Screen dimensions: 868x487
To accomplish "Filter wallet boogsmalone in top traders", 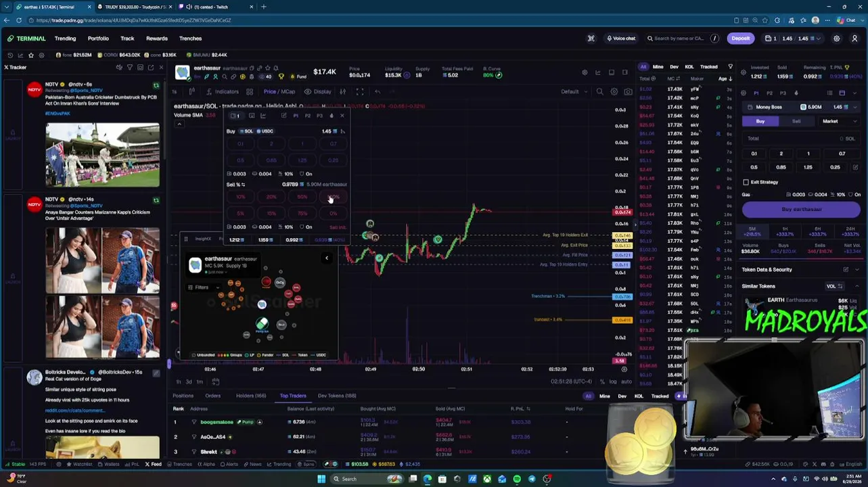I will [x=194, y=422].
